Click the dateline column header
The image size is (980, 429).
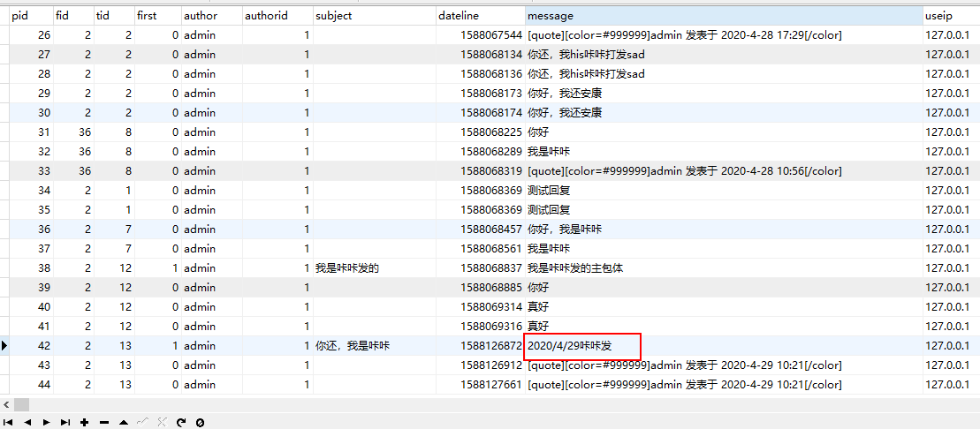(481, 16)
